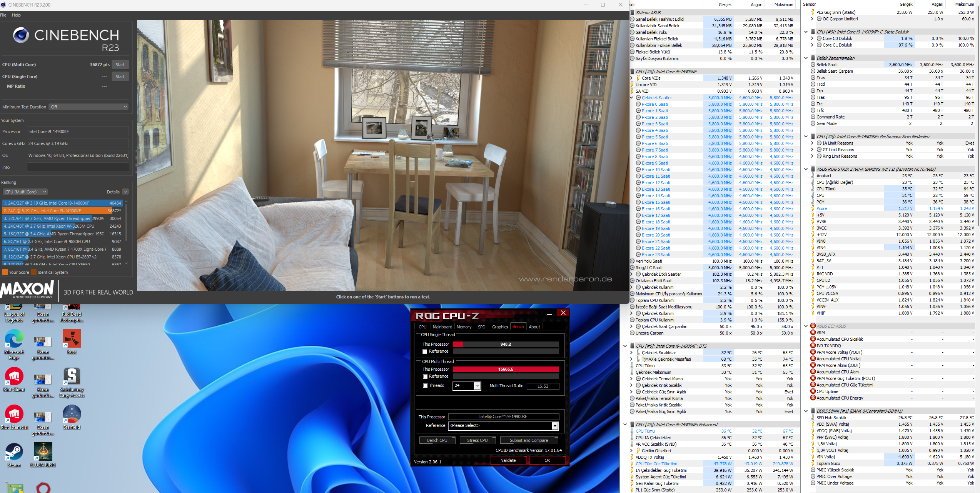Screen dimensions: 980x493
Task: Click Submit and Compare button
Action: pos(529,440)
